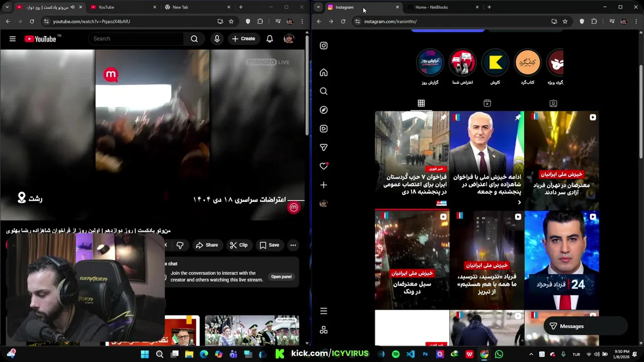Open more actions ellipsis under video

[x=293, y=245]
